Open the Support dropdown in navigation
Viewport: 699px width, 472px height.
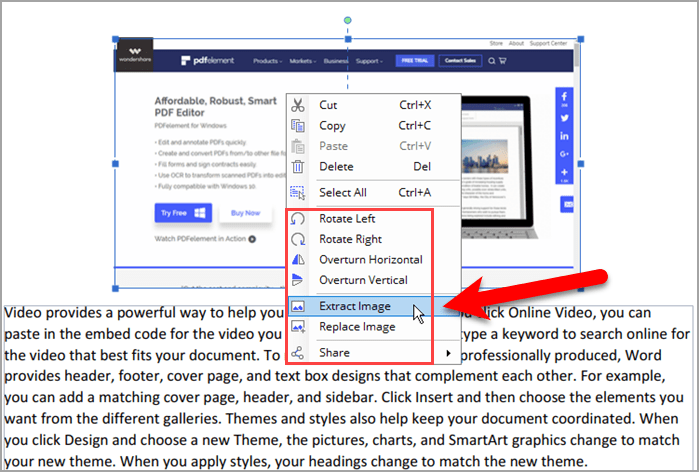[x=369, y=61]
